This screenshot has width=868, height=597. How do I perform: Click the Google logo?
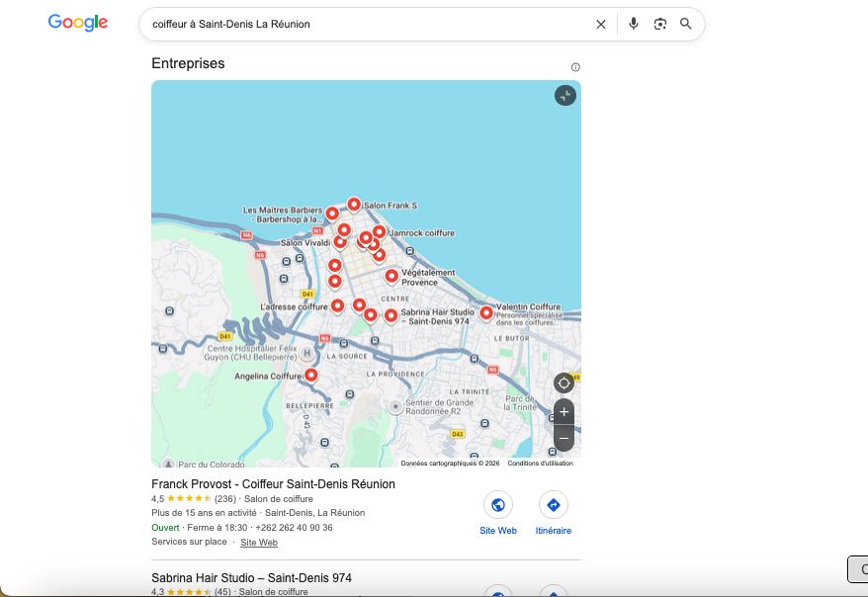pyautogui.click(x=78, y=23)
